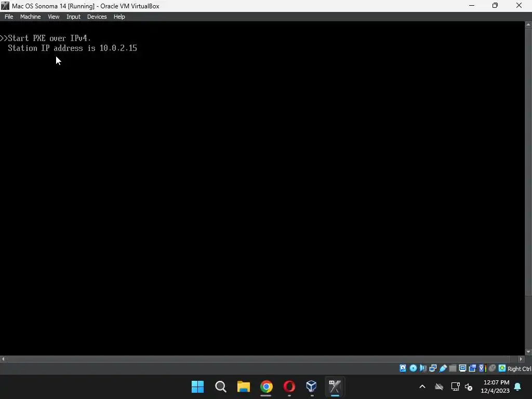Open the File menu
532x399 pixels.
[x=9, y=17]
